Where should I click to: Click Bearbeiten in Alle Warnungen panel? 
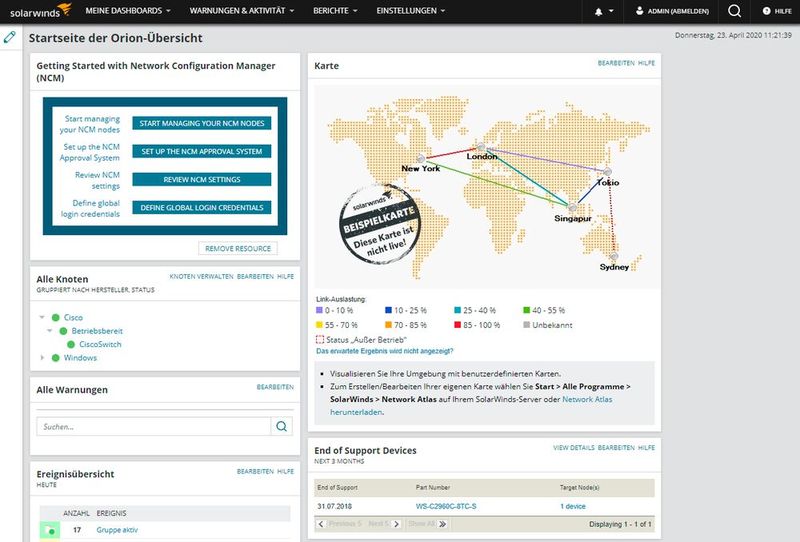click(275, 387)
